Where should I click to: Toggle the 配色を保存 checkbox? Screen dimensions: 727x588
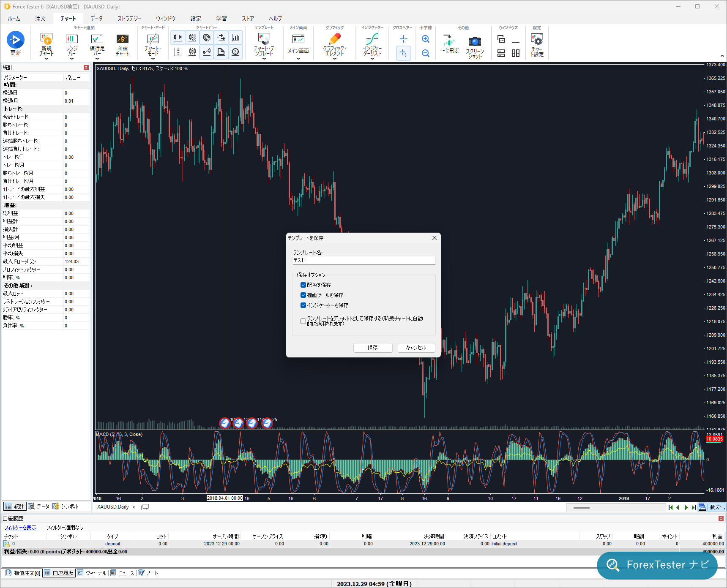303,285
